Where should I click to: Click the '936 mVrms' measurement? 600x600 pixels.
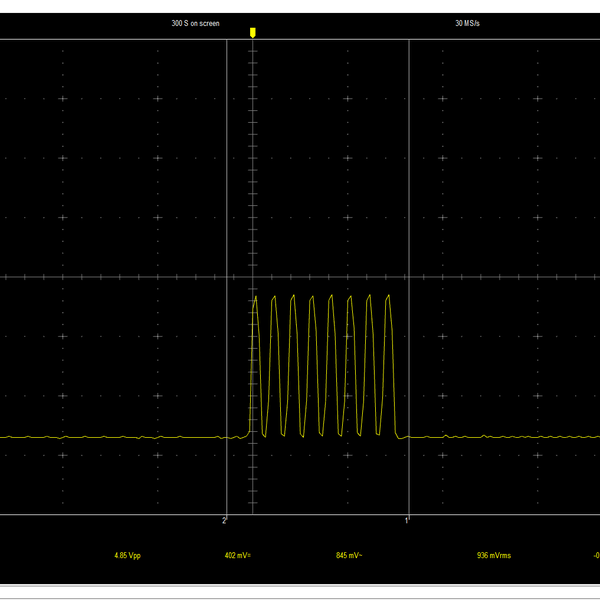(494, 555)
